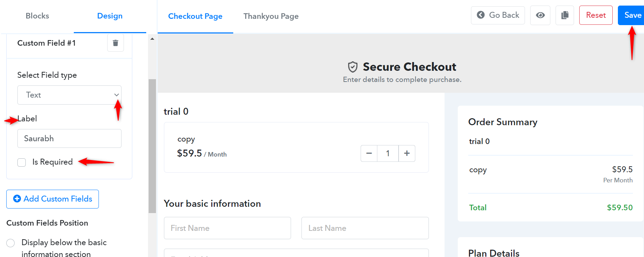
Task: Select Display below the basic information radio
Action: point(10,243)
